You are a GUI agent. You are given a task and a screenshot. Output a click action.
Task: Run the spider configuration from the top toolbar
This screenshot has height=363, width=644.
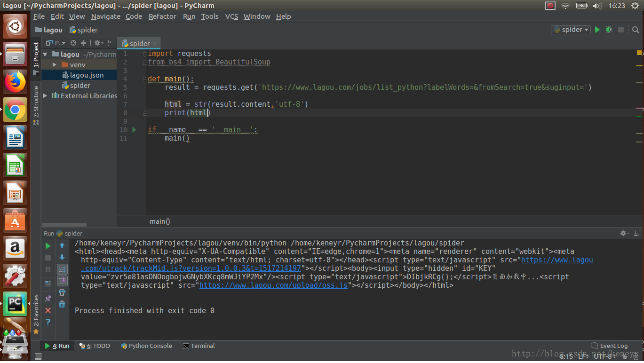point(597,30)
